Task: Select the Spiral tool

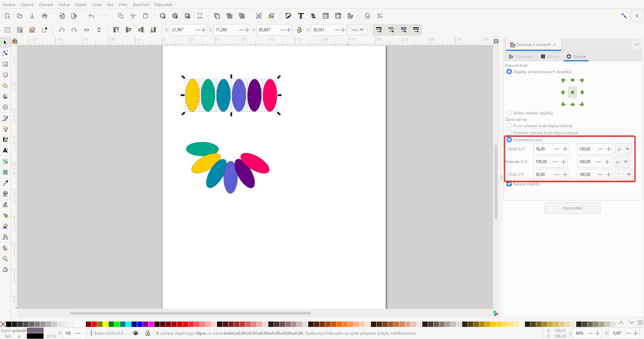Action: coord(5,107)
